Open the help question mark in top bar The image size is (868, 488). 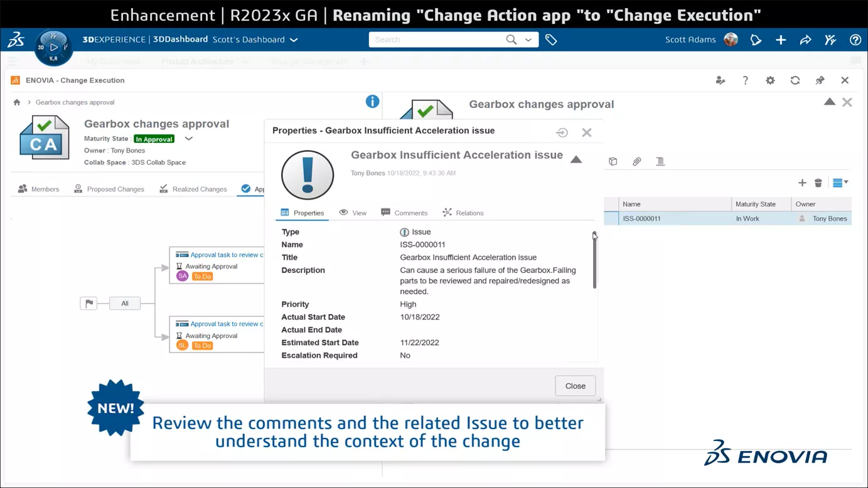click(x=855, y=40)
